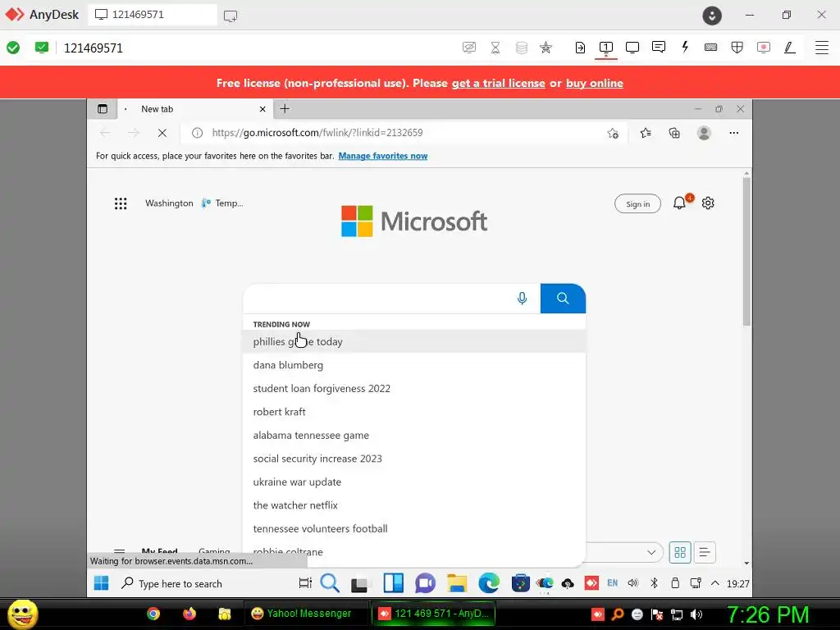This screenshot has width=840, height=630.
Task: Select 'alabama tennessee game' suggestion
Action: (x=414, y=435)
